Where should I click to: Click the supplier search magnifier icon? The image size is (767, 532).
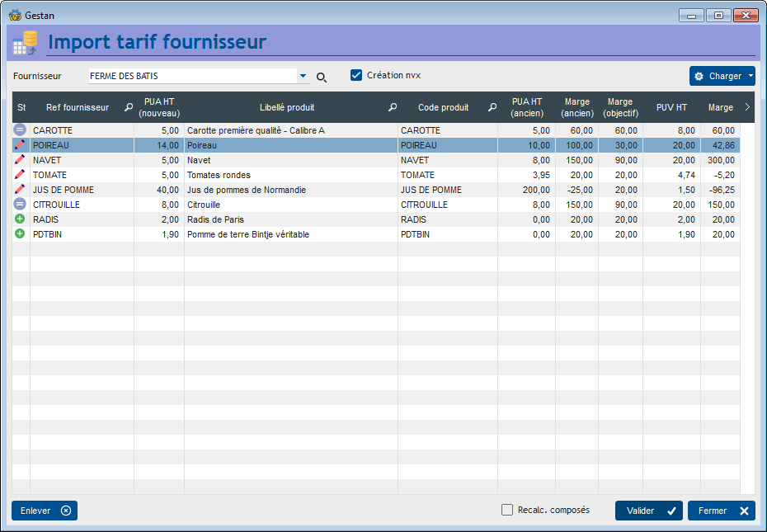[322, 77]
